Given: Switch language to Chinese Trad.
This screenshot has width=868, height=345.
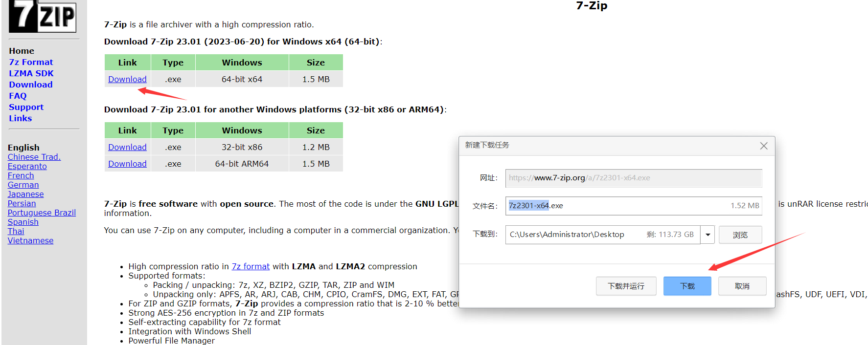Looking at the screenshot, I should (34, 157).
